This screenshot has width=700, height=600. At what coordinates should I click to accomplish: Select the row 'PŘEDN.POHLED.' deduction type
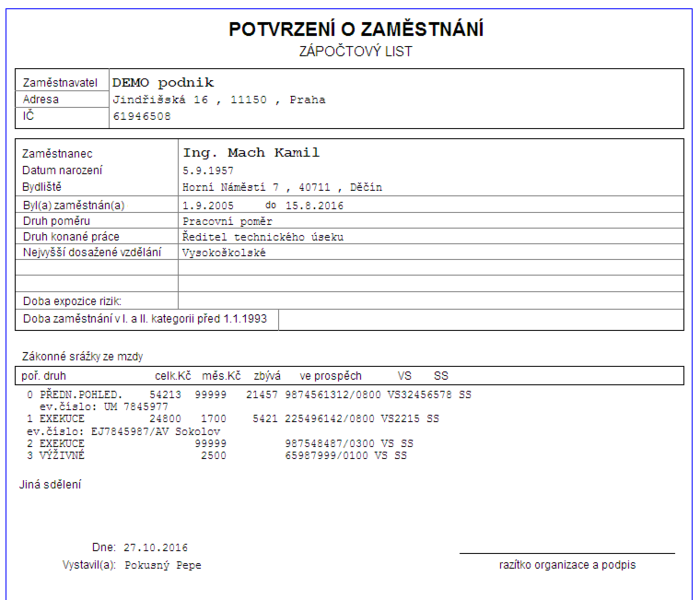(81, 395)
